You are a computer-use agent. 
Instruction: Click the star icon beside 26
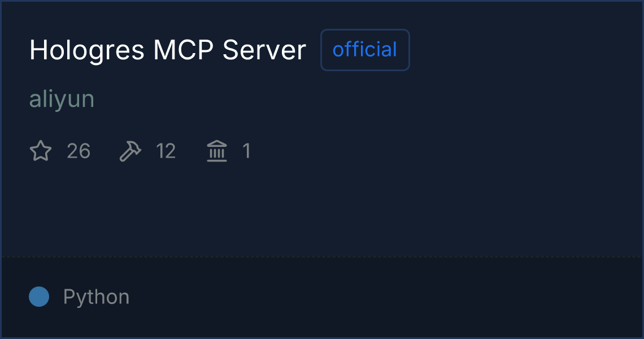[41, 151]
